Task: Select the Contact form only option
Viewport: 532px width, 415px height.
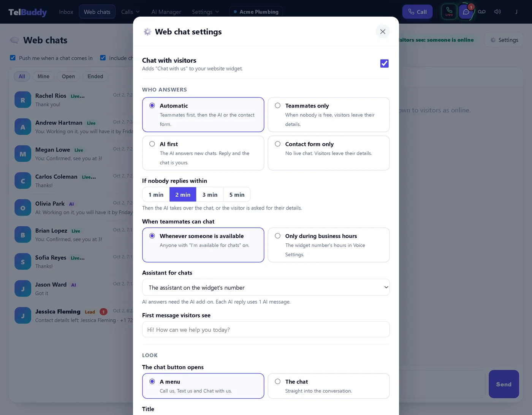Action: [329, 153]
